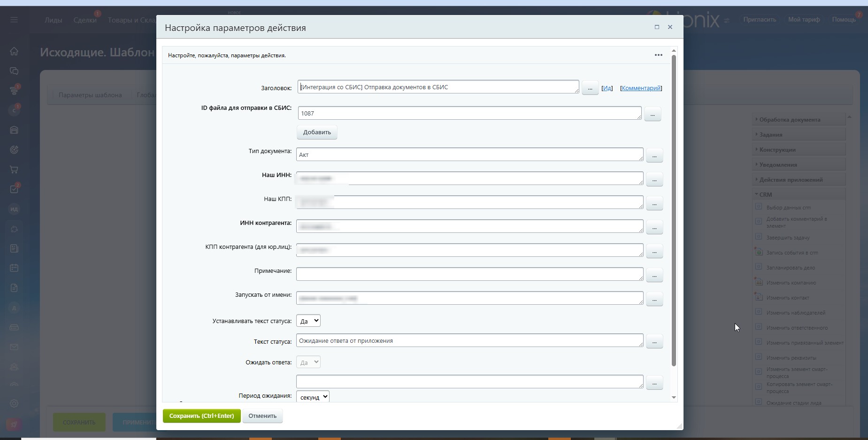Screen dimensions: 868x440
Task: Open value picker next to ID файла field
Action: (x=652, y=114)
